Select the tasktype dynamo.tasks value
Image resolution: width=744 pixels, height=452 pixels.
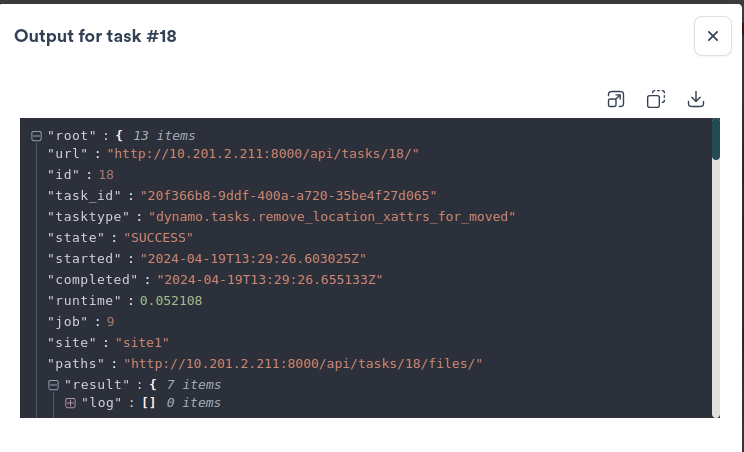[331, 215]
